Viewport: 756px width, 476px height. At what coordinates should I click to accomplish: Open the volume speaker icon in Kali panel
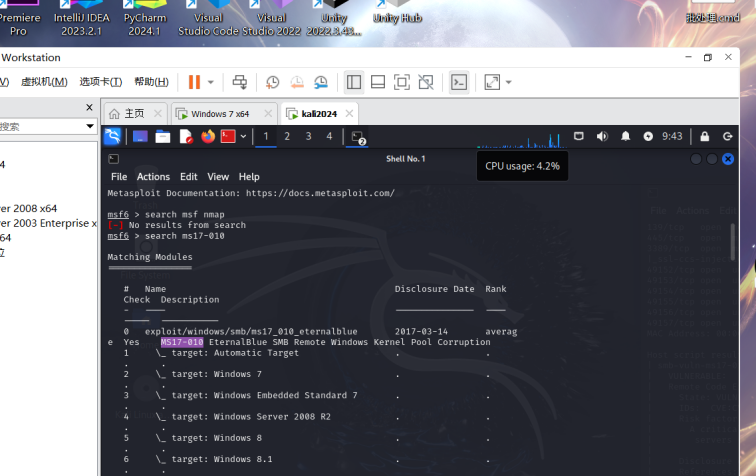(x=602, y=136)
